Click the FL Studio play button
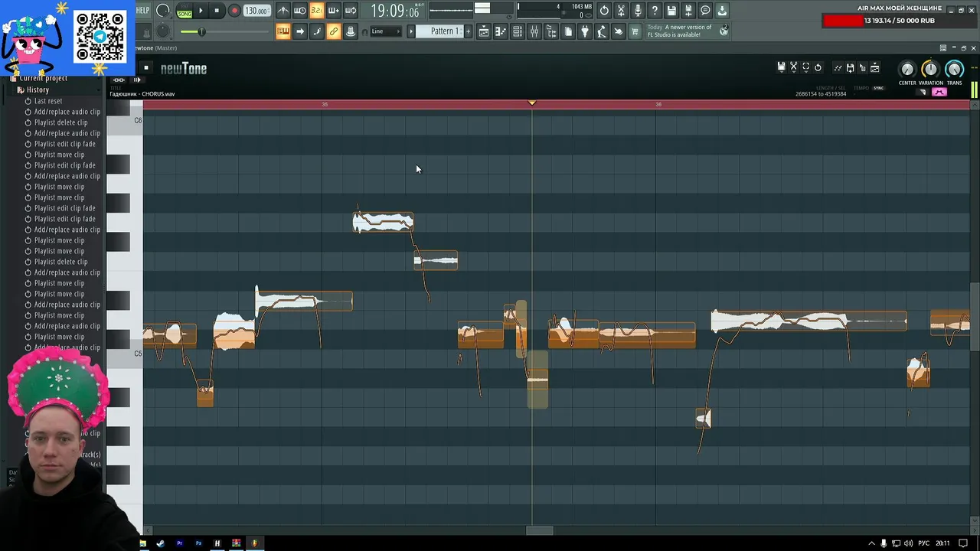This screenshot has height=551, width=980. (x=201, y=11)
